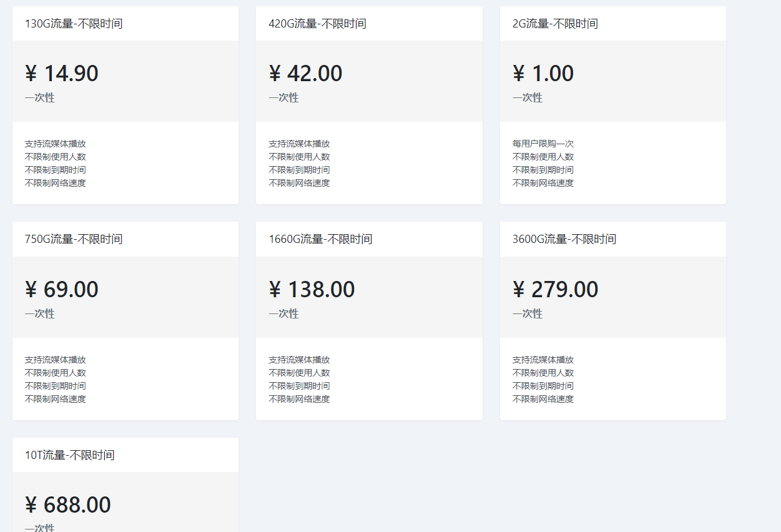This screenshot has height=532, width=781.
Task: Choose the ¥ 279.00 price
Action: click(556, 290)
